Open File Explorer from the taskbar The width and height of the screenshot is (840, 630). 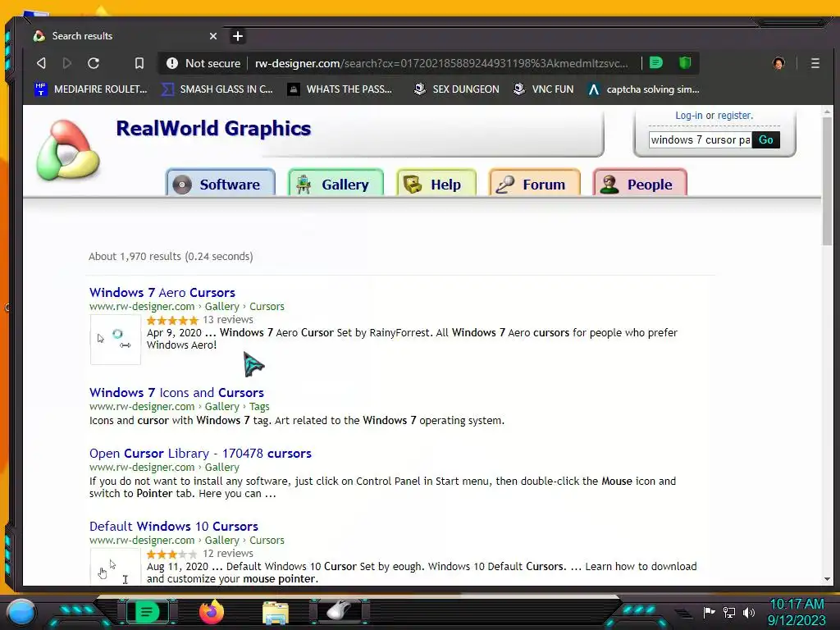pyautogui.click(x=276, y=612)
